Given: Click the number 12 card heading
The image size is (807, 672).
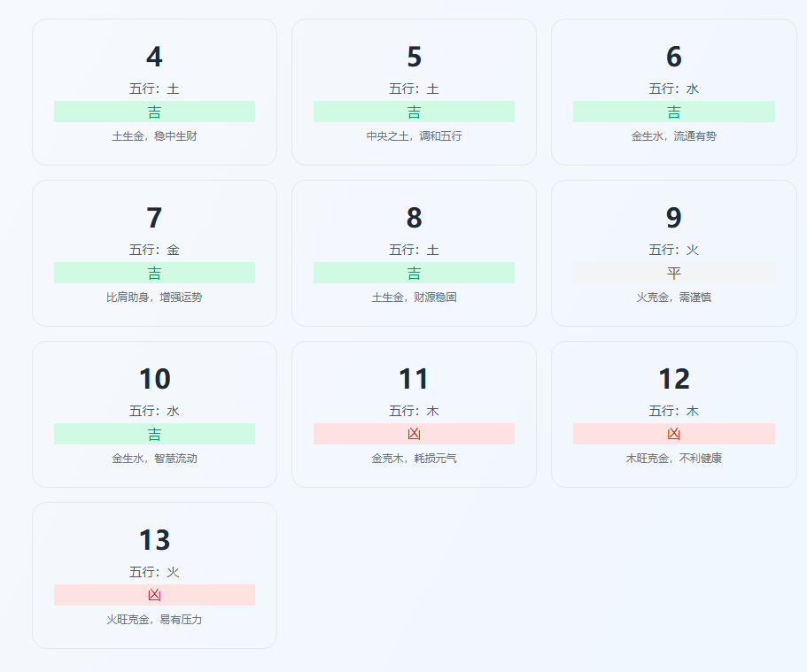Looking at the screenshot, I should click(x=673, y=380).
